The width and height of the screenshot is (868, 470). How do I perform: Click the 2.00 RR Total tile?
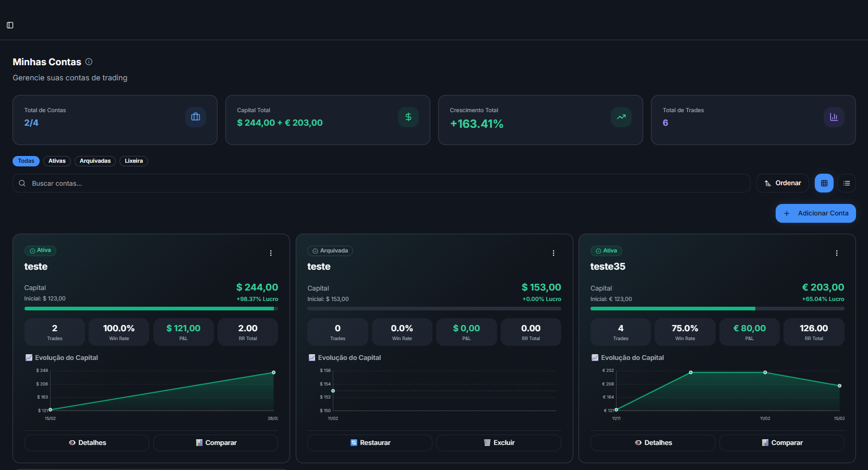[248, 332]
